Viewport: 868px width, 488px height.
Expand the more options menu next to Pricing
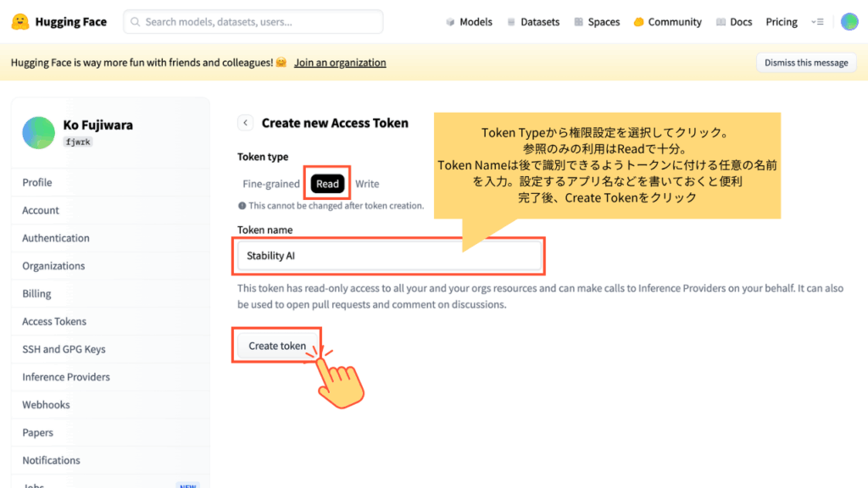pos(816,22)
